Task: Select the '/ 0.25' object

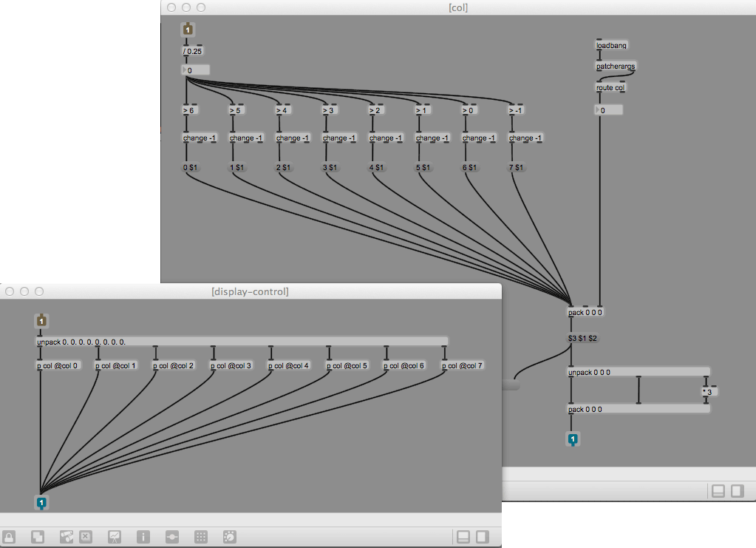Action: [x=193, y=51]
